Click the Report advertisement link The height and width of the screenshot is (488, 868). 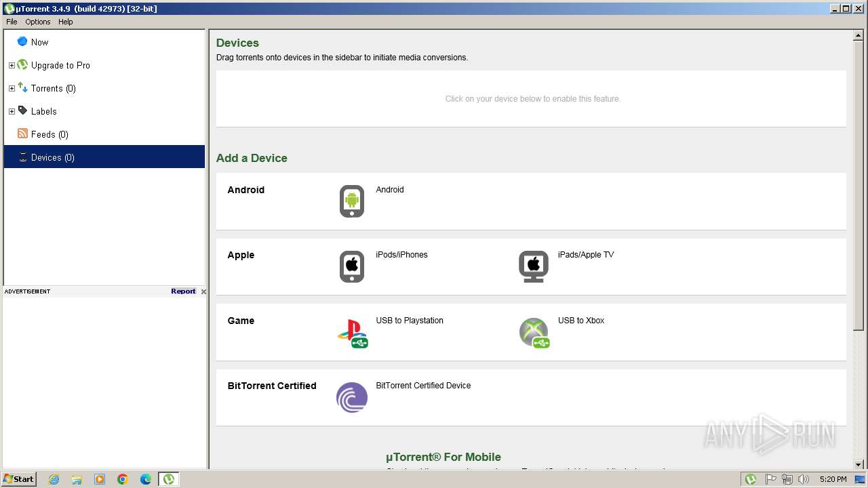(x=183, y=291)
